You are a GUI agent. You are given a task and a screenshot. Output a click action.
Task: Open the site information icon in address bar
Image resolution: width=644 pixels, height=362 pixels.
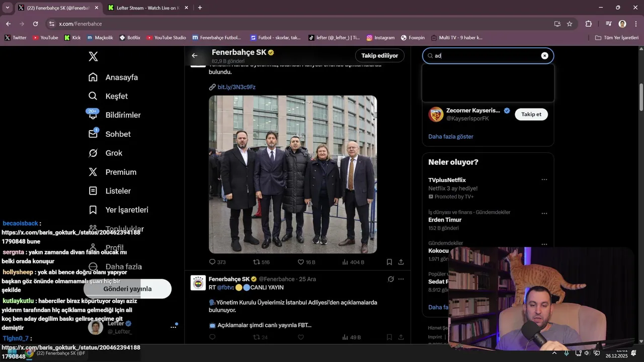51,24
